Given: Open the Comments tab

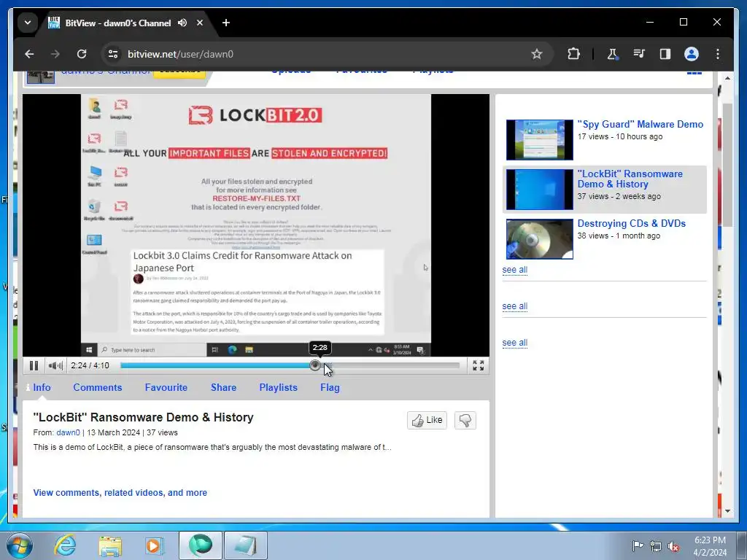Looking at the screenshot, I should point(98,388).
